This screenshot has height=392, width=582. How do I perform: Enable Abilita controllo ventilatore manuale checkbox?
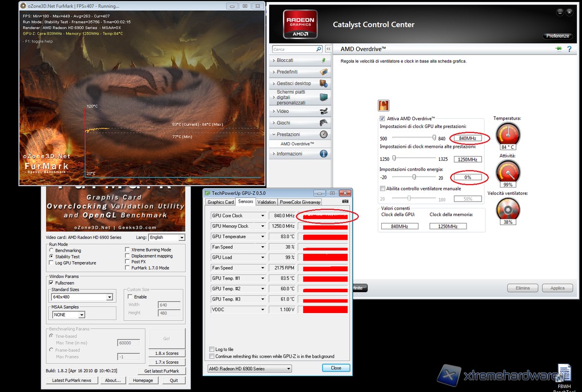[383, 188]
